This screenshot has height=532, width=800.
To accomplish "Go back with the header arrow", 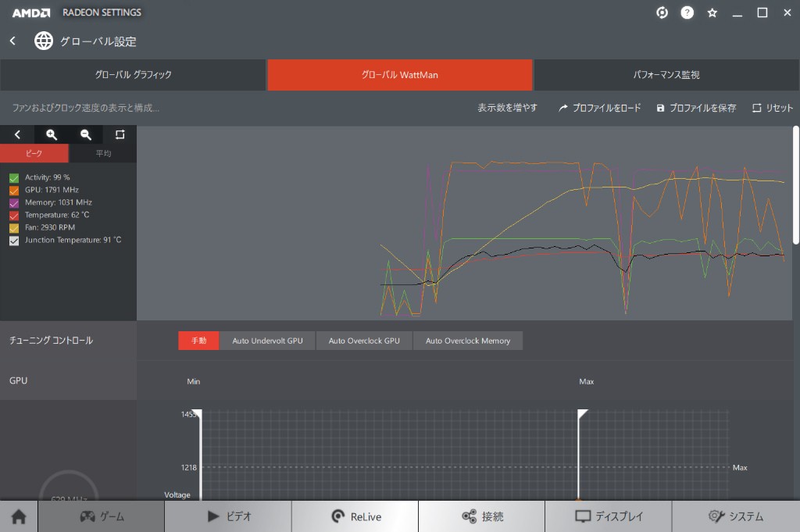I will pyautogui.click(x=12, y=41).
